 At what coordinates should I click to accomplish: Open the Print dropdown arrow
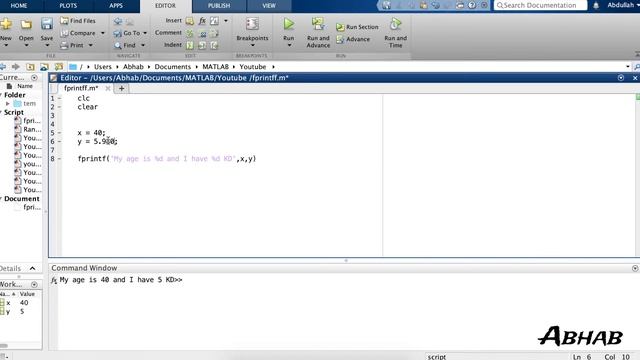click(91, 45)
